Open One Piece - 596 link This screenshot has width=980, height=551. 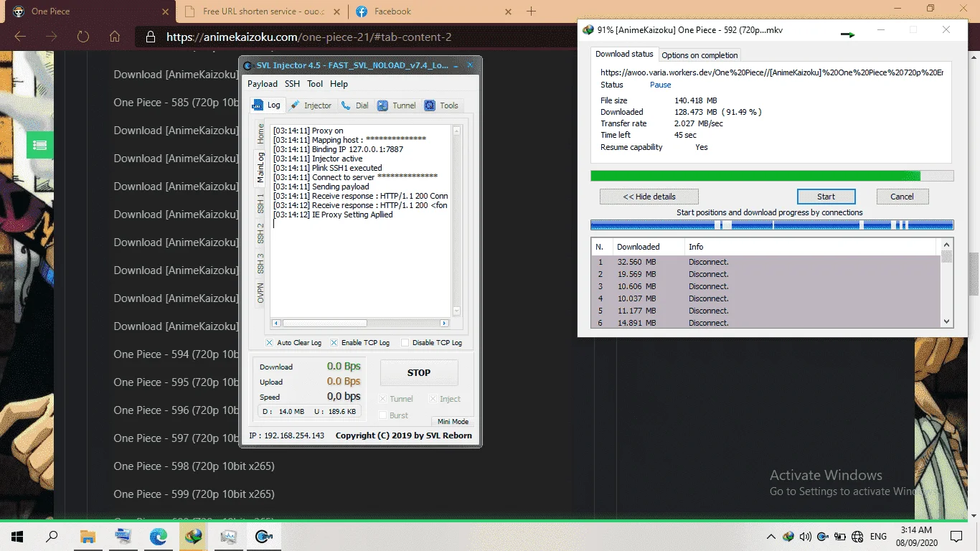(176, 410)
